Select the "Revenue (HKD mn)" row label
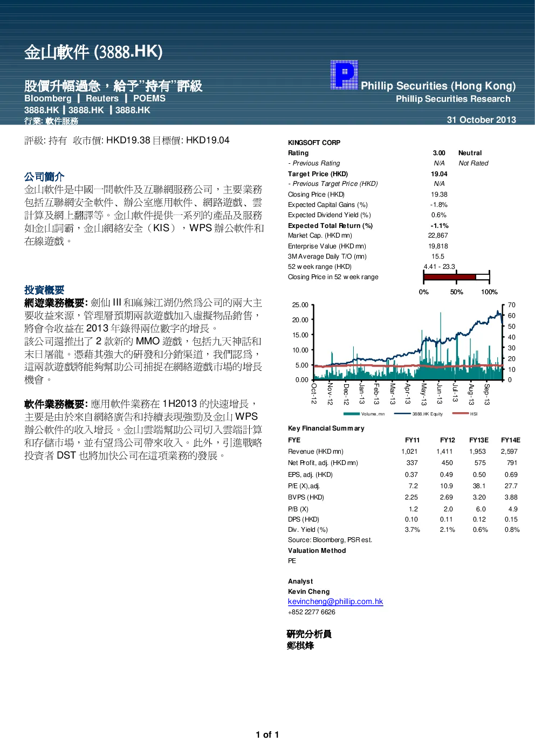Image resolution: width=535 pixels, height=756 pixels. pyautogui.click(x=315, y=452)
